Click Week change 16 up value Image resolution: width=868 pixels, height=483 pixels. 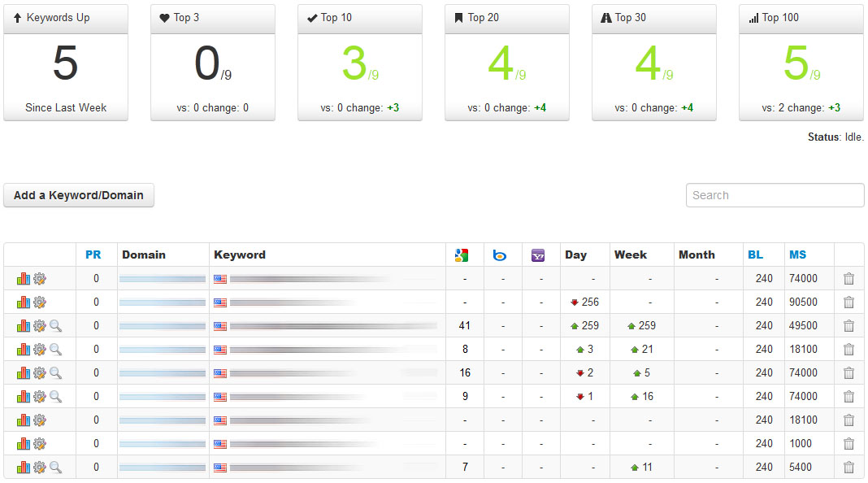(641, 397)
